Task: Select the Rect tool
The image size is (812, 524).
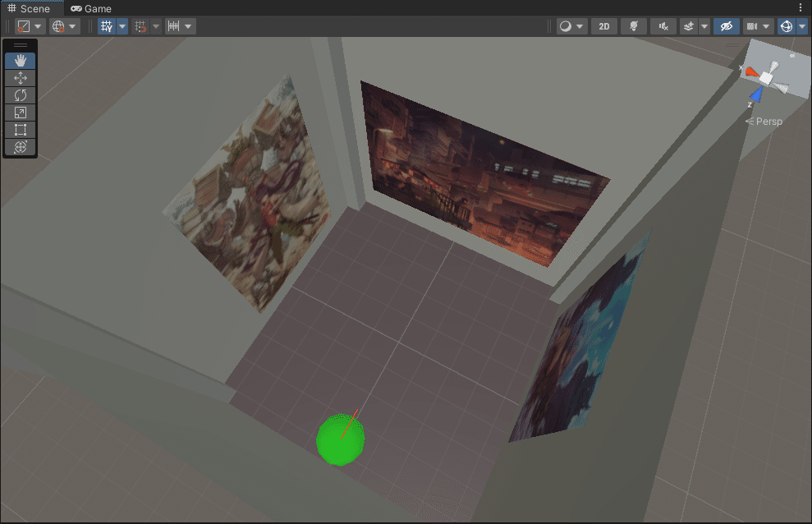Action: point(21,130)
